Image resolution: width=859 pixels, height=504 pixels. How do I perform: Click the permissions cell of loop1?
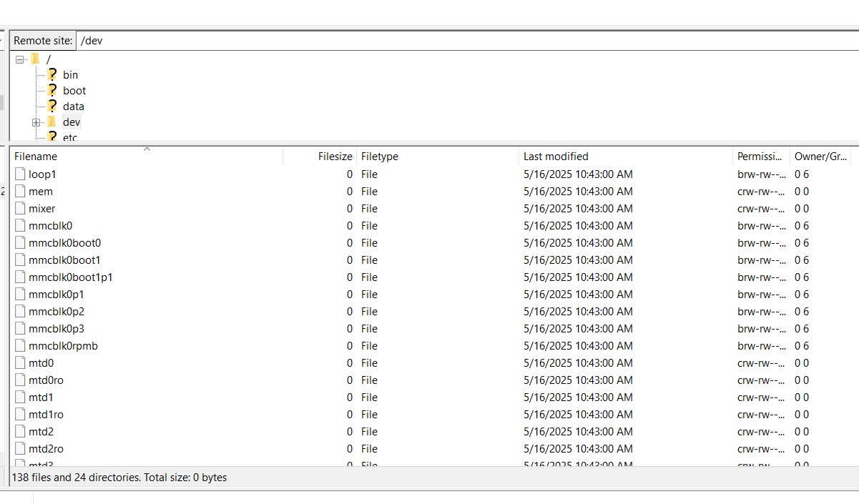tap(762, 174)
